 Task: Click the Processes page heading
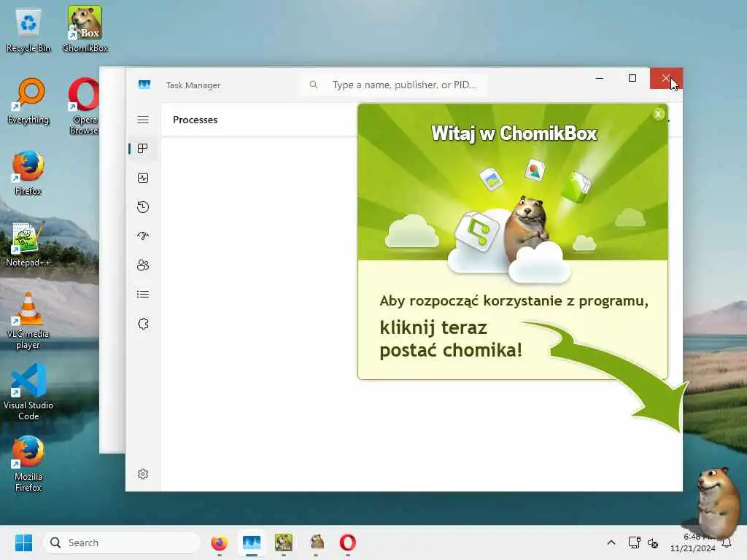(x=196, y=120)
